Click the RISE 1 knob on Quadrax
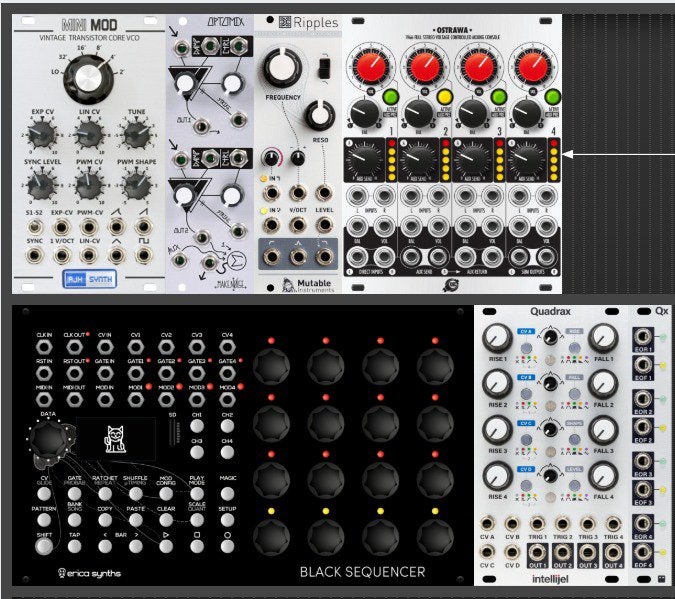 497,338
